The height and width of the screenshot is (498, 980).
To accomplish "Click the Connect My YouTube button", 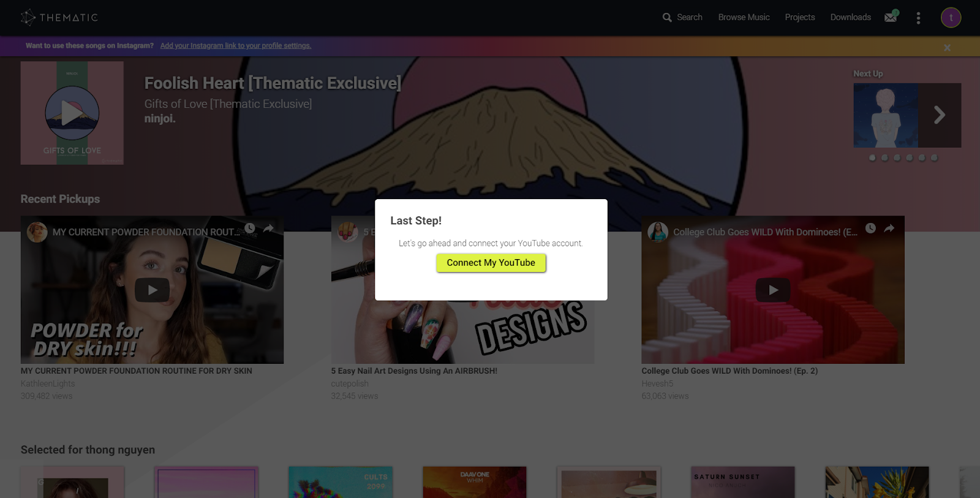I will click(x=491, y=263).
